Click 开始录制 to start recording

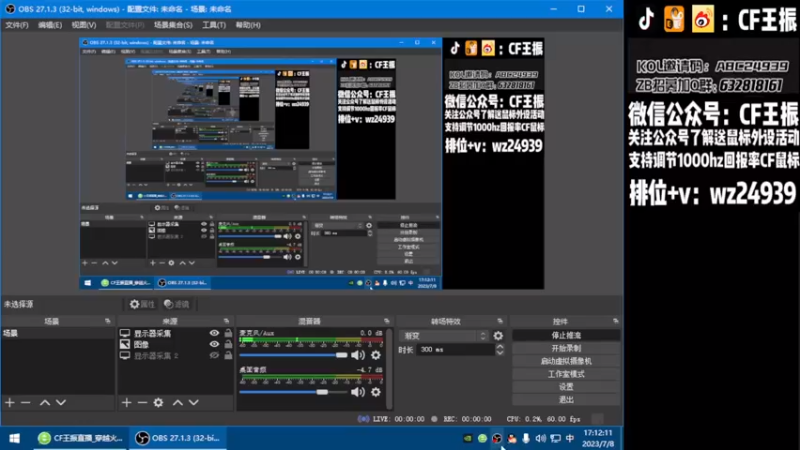tap(566, 348)
